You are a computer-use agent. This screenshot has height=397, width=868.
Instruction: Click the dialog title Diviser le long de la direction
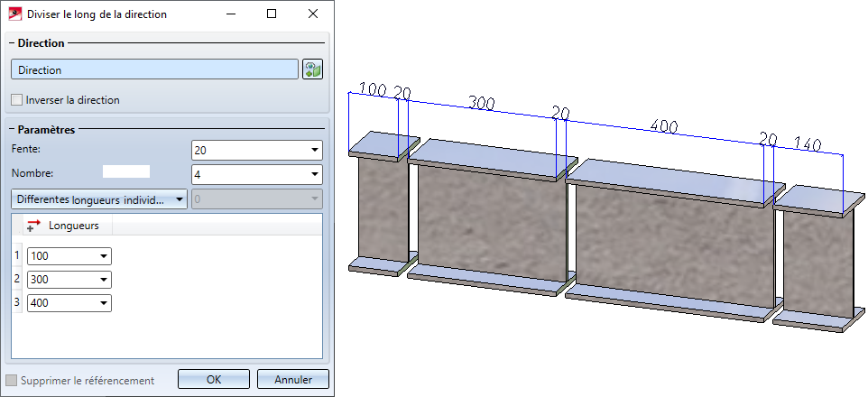point(97,14)
